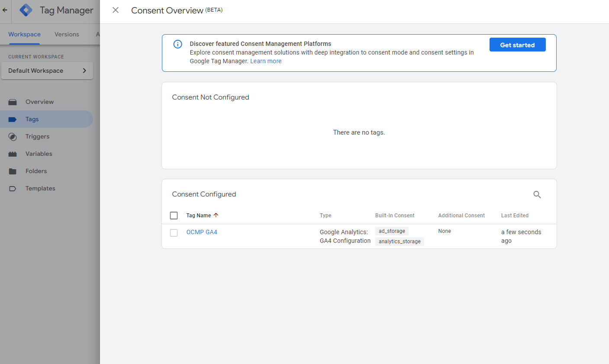The height and width of the screenshot is (364, 609).
Task: Open the Triggers icon in sidebar
Action: [13, 137]
